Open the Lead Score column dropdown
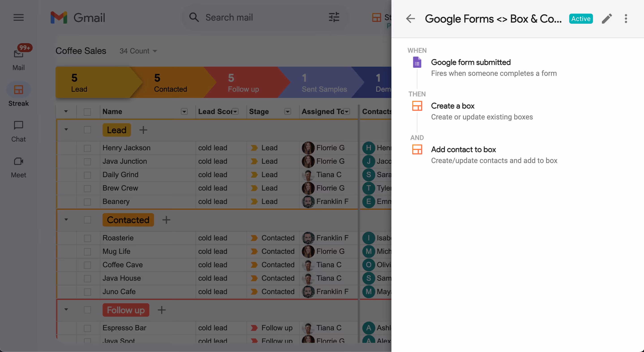Screen dimensions: 644x352 [235, 111]
